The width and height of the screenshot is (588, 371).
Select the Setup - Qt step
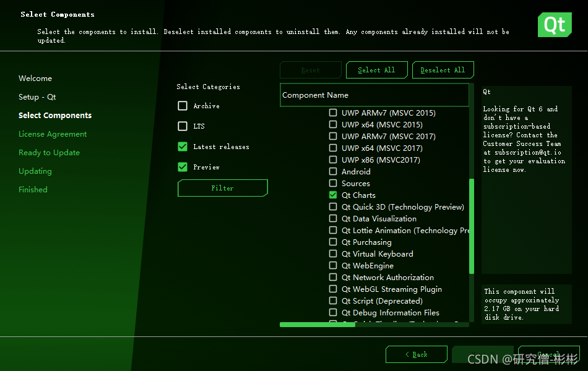pos(37,97)
